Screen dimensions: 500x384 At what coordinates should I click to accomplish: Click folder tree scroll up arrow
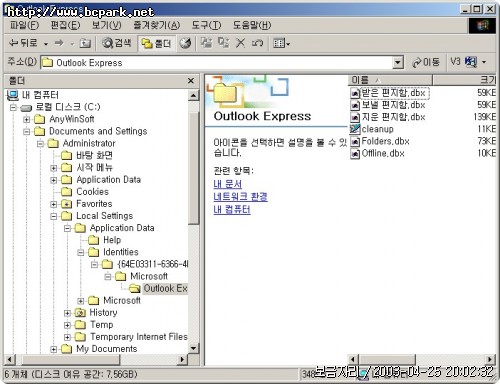click(194, 95)
